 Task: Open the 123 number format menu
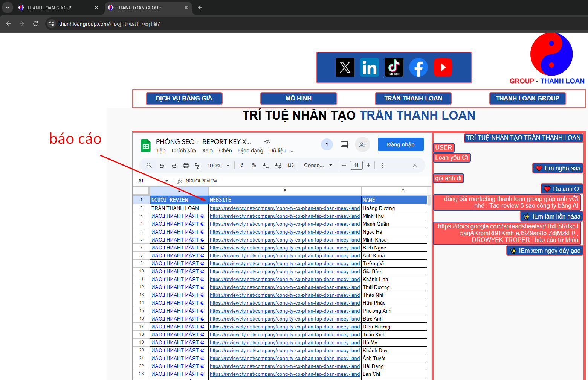tap(290, 165)
